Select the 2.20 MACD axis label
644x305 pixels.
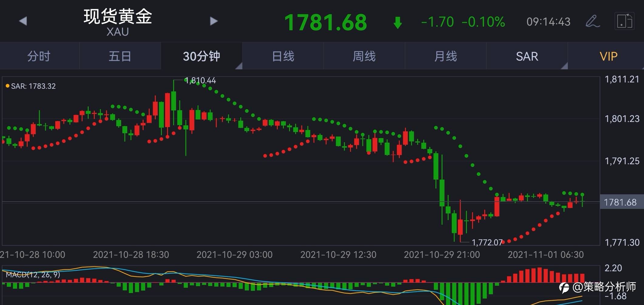point(613,268)
